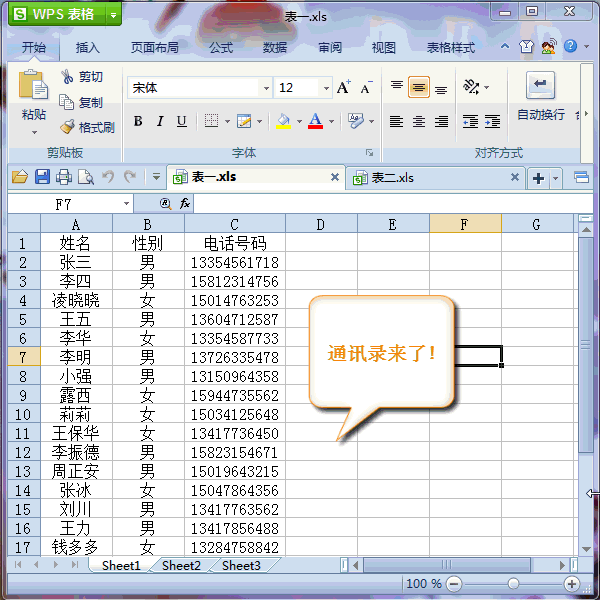
Task: Click the WPS 表格 application menu button
Action: click(x=64, y=14)
